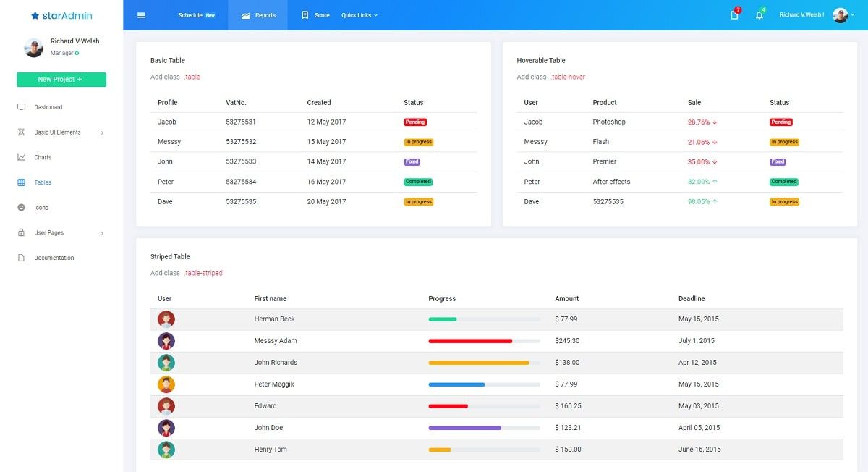Open the Quick Links dropdown
This screenshot has height=472, width=868.
(359, 14)
